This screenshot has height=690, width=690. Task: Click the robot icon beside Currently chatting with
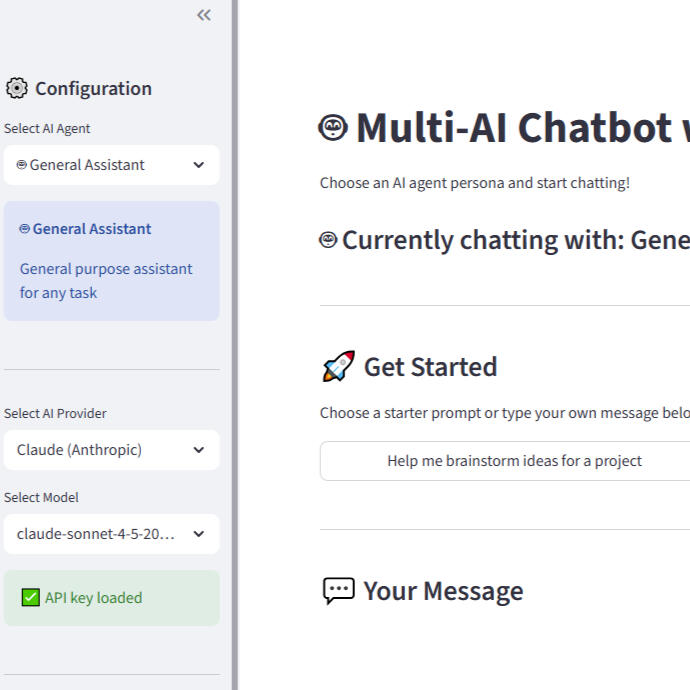point(328,240)
